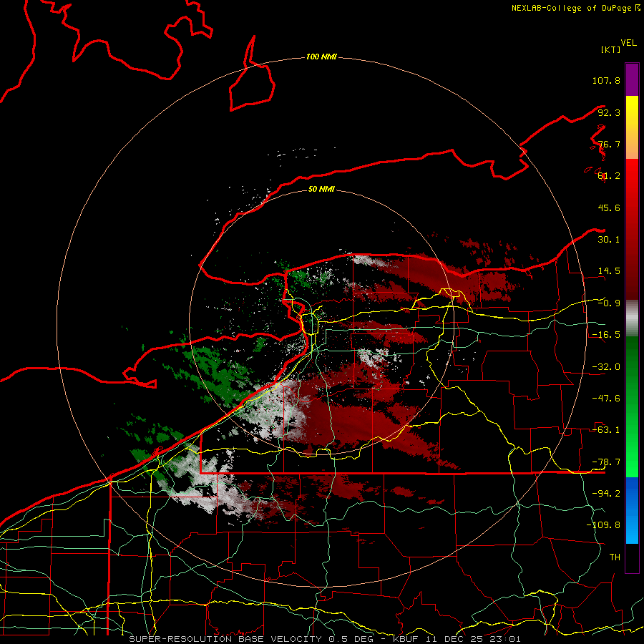Click the Super-Resolution Base Velocity caption
Image resolution: width=644 pixels, height=644 pixels.
tap(324, 639)
